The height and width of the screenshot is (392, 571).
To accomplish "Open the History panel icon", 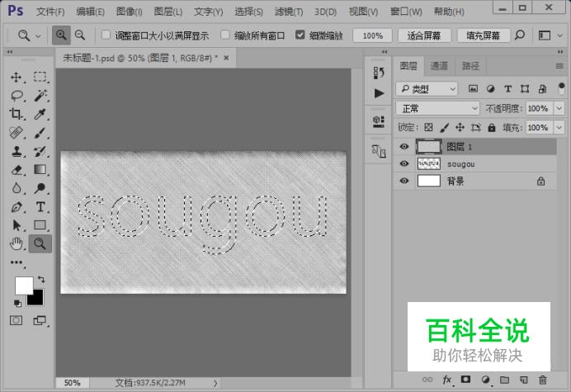I will (x=379, y=73).
